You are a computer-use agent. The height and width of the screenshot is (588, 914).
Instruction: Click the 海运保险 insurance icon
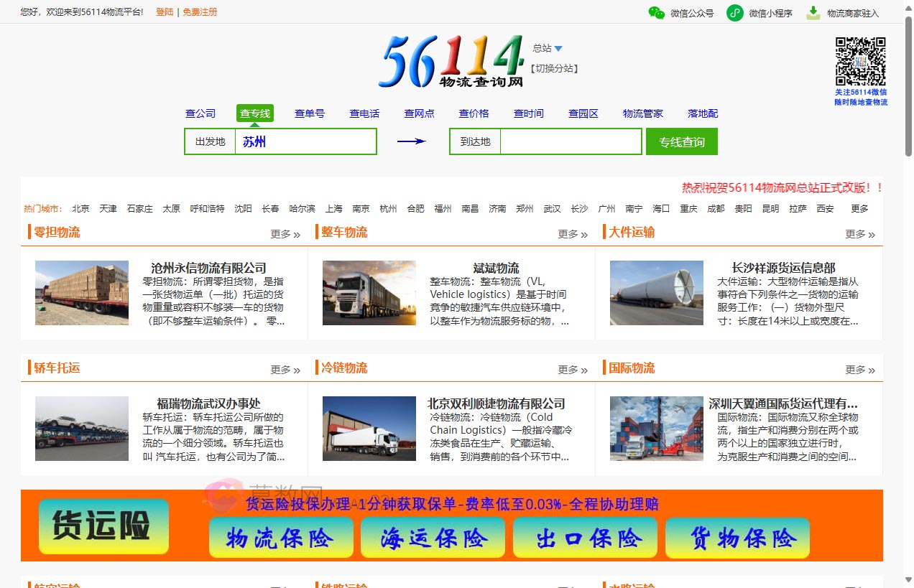[433, 538]
